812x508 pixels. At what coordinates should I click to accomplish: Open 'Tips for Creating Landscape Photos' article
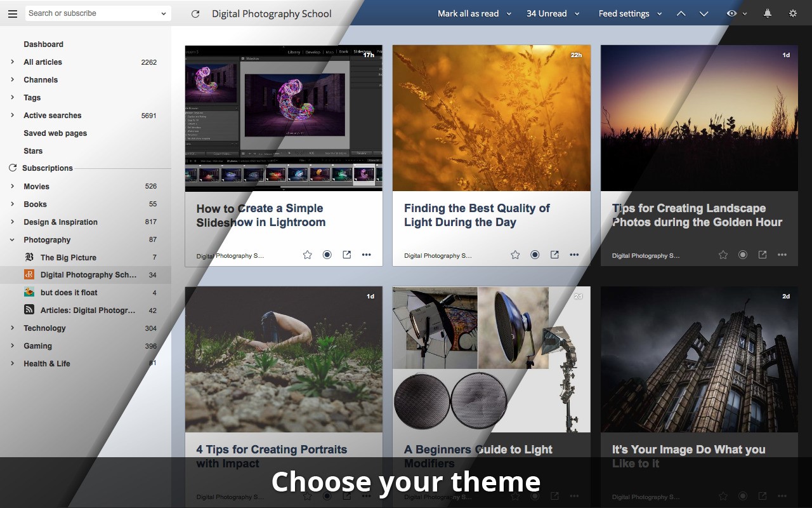pyautogui.click(x=697, y=215)
